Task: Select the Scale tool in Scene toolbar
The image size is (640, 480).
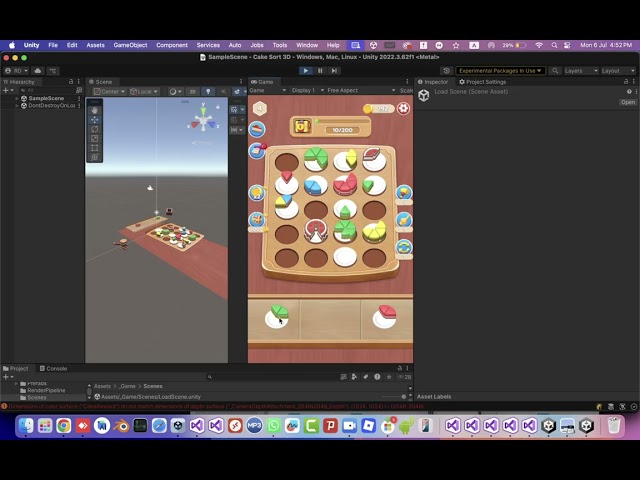Action: coord(94,138)
